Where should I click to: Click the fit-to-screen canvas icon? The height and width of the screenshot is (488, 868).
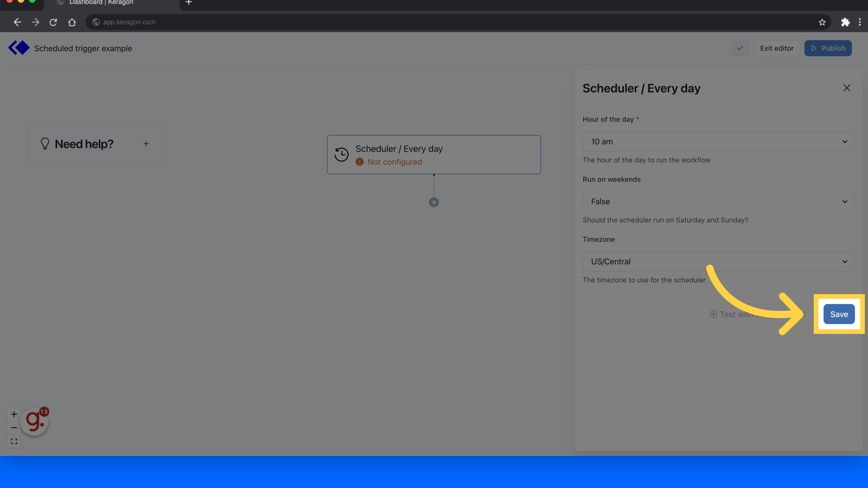[x=14, y=441]
